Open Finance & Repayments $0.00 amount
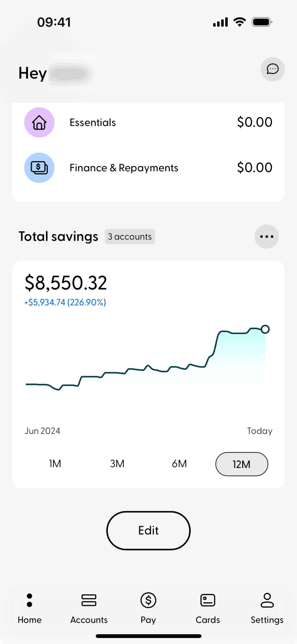The width and height of the screenshot is (297, 644). 254,168
